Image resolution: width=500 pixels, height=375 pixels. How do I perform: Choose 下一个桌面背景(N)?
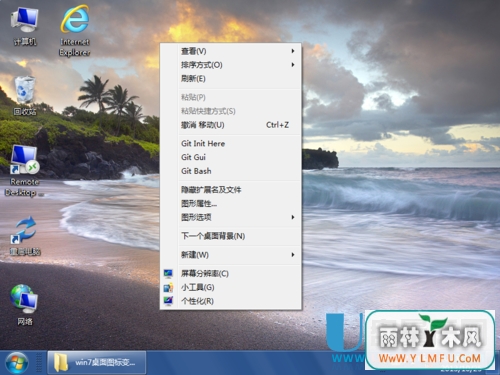pos(231,236)
